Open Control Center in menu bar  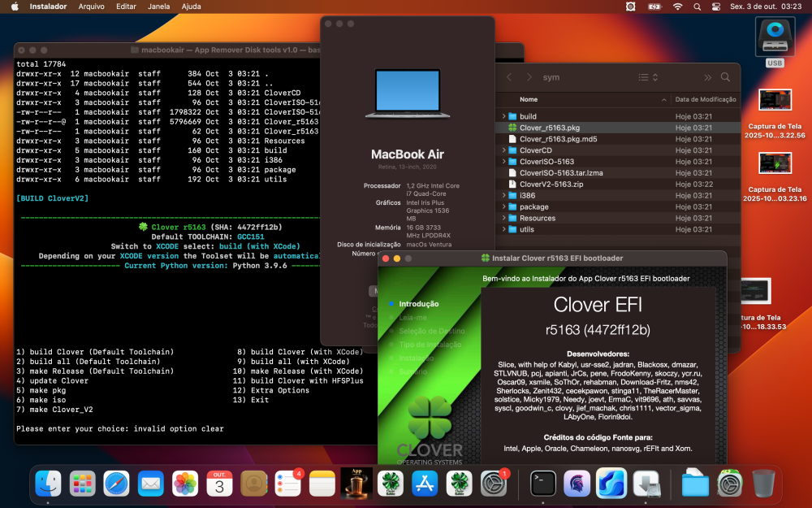715,7
